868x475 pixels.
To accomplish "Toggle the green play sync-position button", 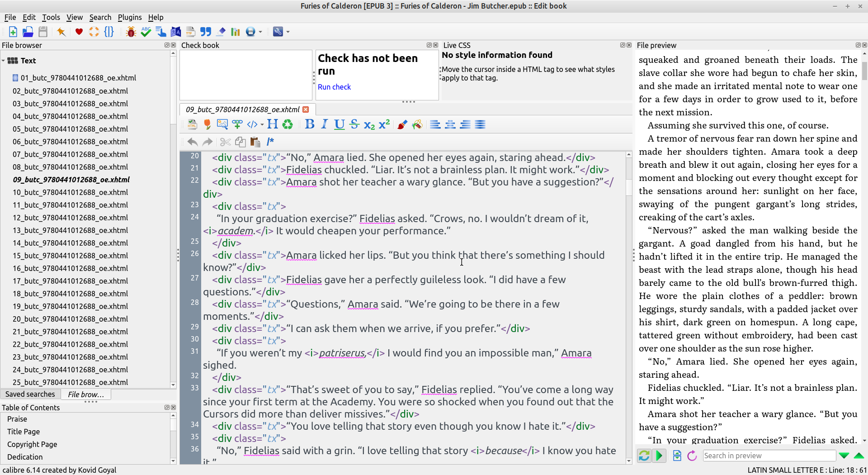I will (659, 456).
